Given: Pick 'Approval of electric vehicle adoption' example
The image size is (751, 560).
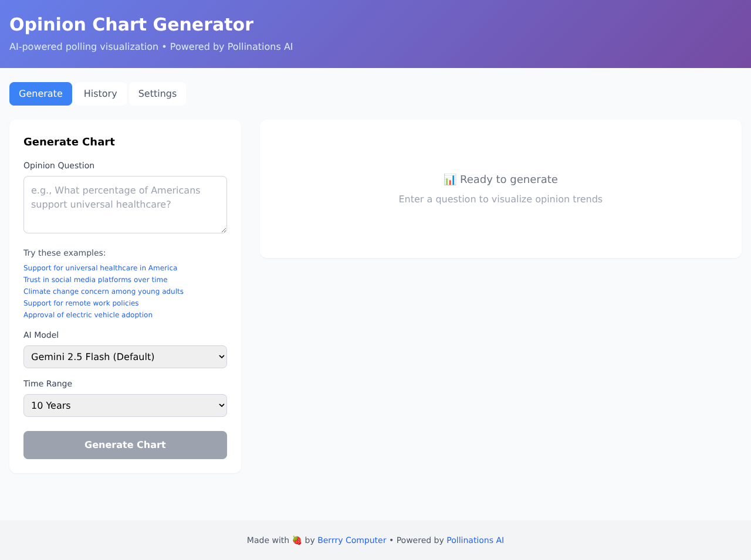Looking at the screenshot, I should click(88, 315).
